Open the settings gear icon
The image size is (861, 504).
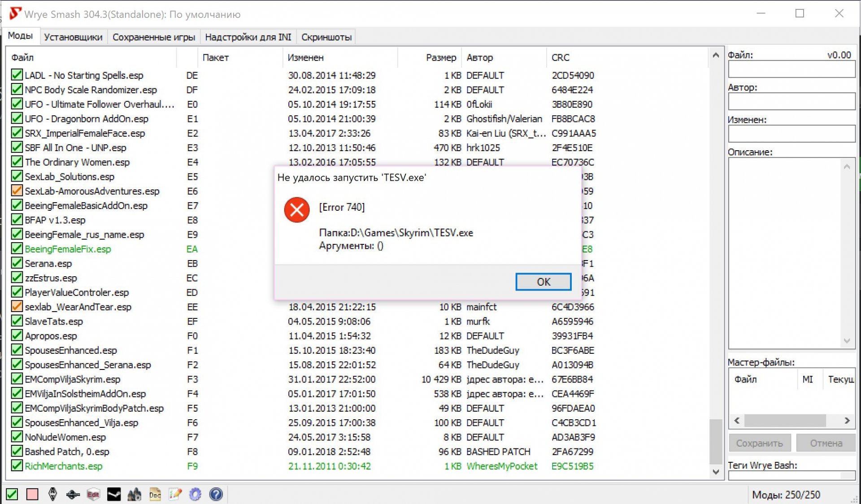[x=195, y=494]
